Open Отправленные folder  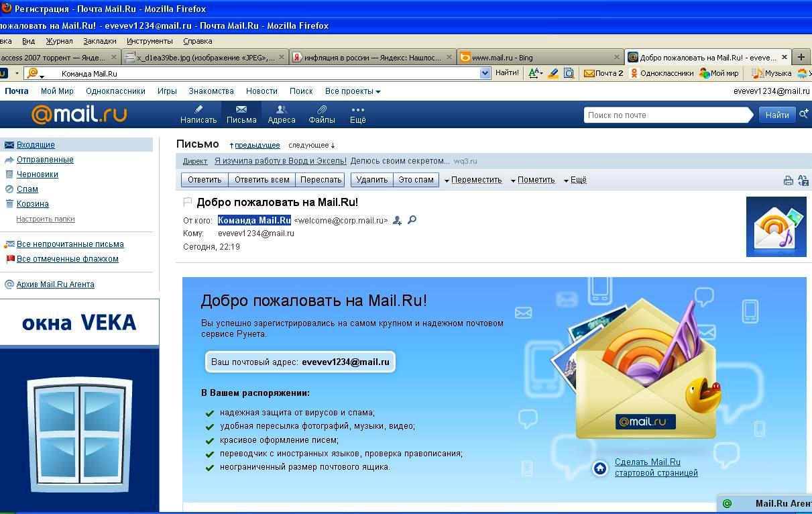(45, 160)
